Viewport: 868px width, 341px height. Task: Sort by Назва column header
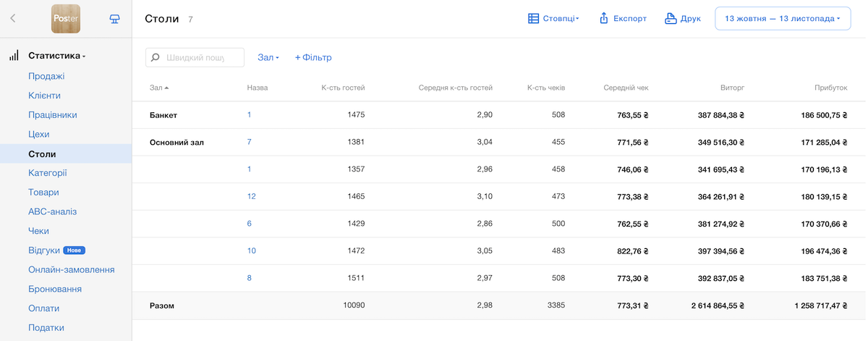coord(258,88)
